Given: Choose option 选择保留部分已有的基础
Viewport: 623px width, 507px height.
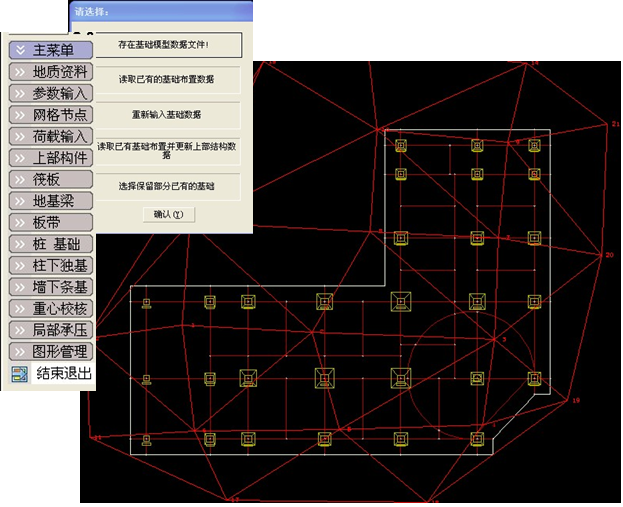Looking at the screenshot, I should click(x=168, y=187).
